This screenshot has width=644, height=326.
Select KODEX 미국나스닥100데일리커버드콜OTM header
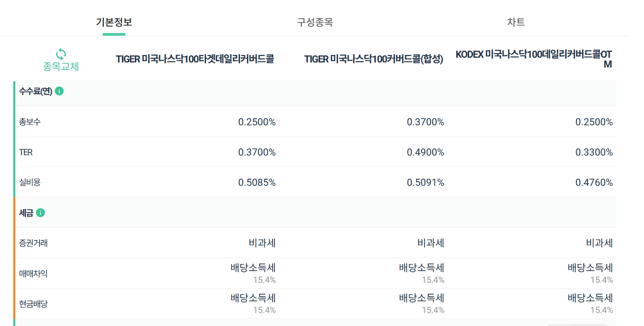tap(534, 59)
